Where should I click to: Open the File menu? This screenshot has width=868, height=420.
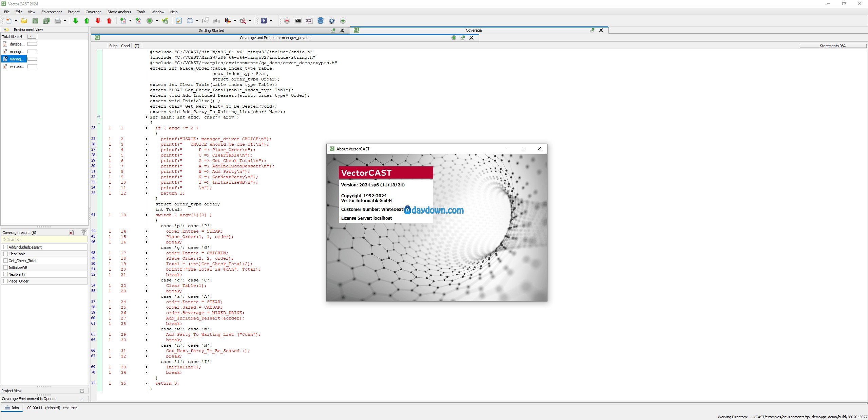coord(7,12)
